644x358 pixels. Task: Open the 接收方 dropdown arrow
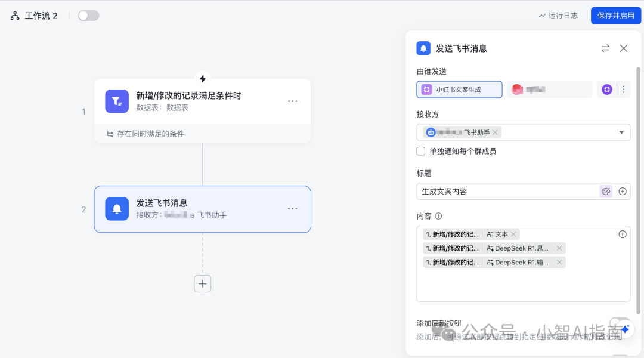click(x=621, y=132)
